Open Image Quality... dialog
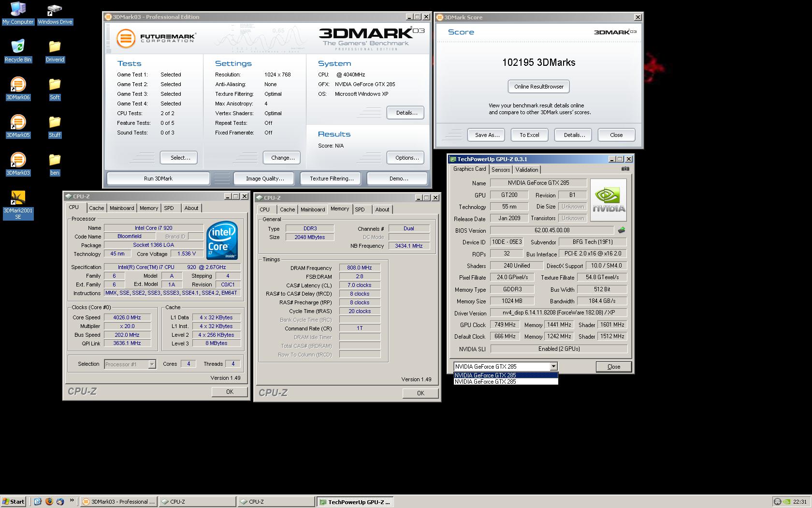Image resolution: width=812 pixels, height=508 pixels. pos(264,179)
